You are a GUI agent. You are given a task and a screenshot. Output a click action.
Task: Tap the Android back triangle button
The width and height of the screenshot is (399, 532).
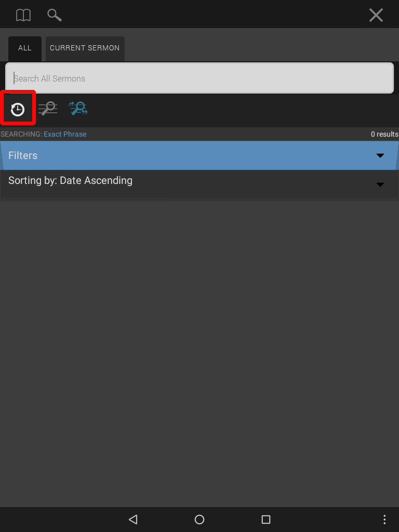(133, 520)
